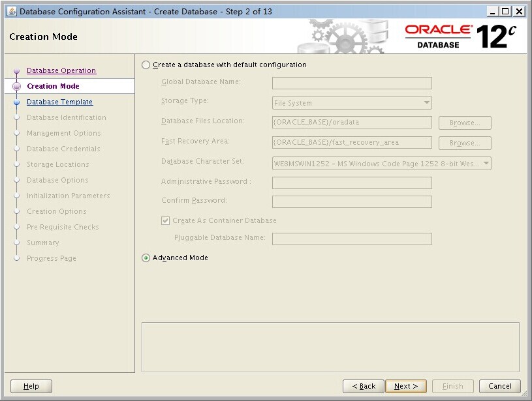
Task: Click the gears banner graphic
Action: [339, 36]
